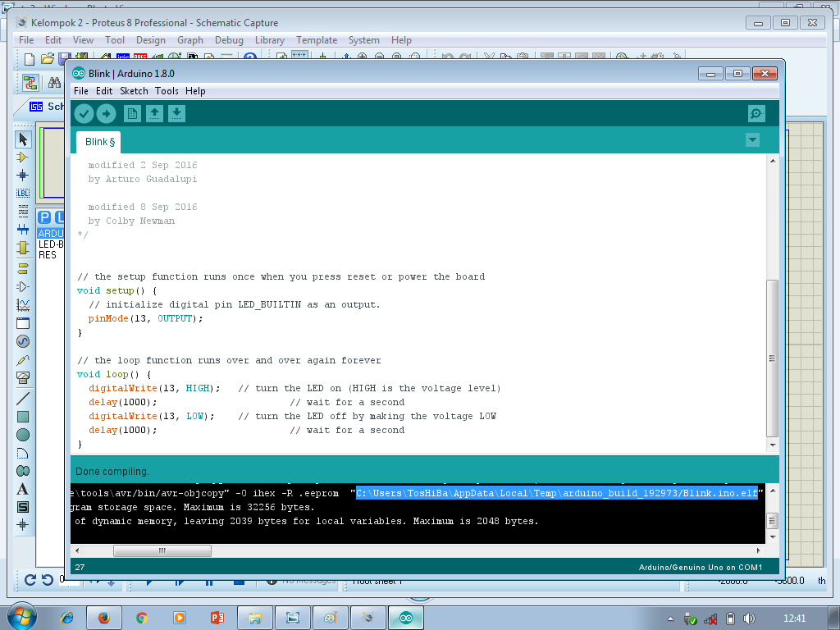The height and width of the screenshot is (630, 840).
Task: Select Proteus Text Script Mode tool
Action: [22, 211]
